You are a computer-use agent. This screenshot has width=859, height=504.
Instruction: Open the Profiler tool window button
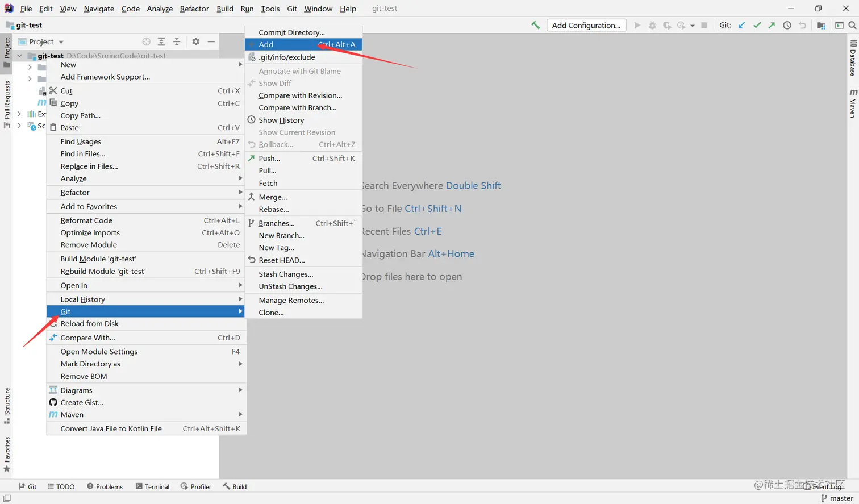195,486
